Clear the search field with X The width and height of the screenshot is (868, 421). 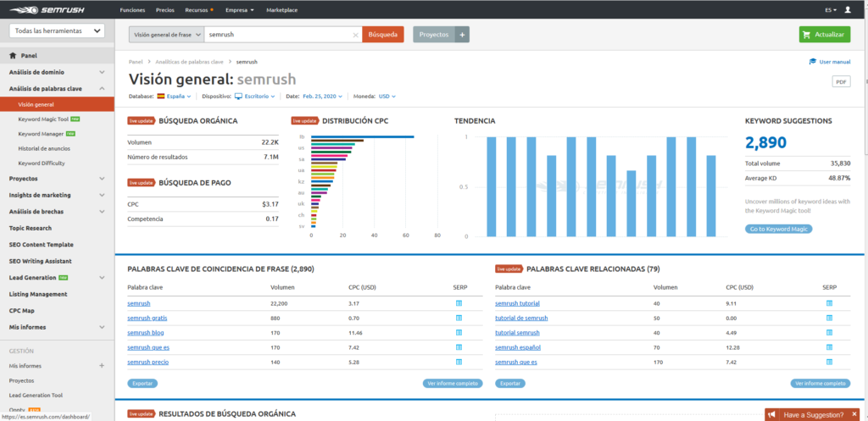(355, 34)
